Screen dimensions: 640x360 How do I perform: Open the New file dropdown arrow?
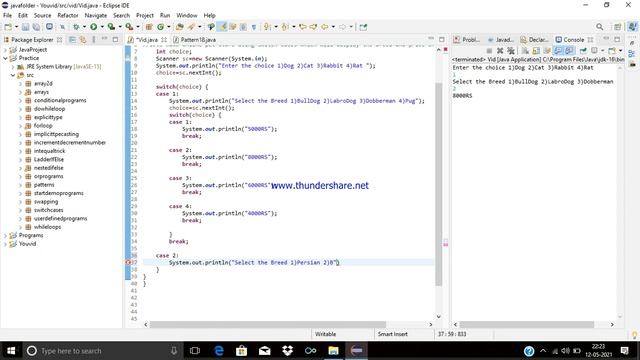tap(16, 27)
